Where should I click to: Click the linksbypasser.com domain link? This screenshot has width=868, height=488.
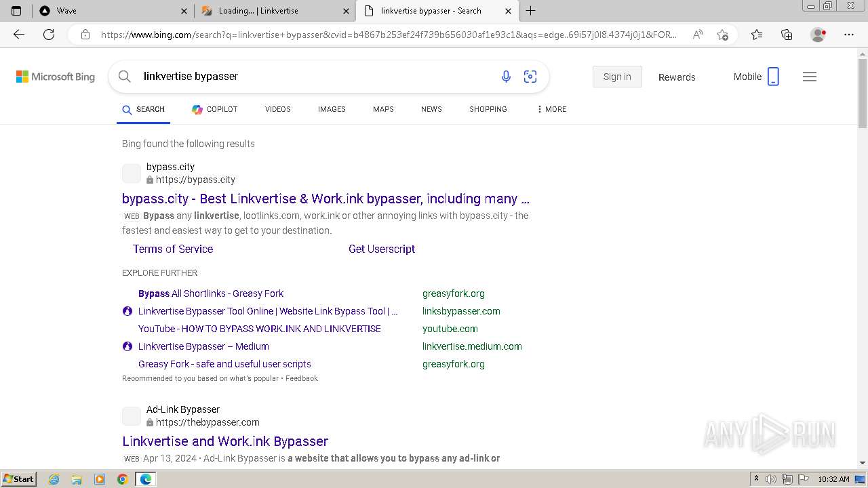click(x=461, y=311)
